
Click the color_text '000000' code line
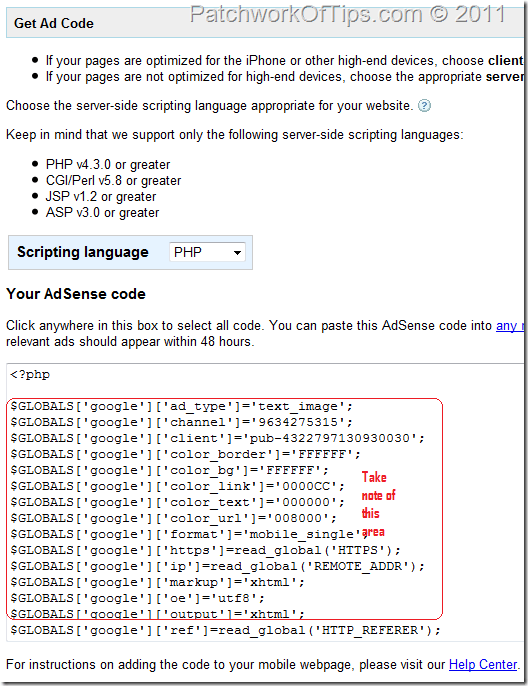(178, 502)
